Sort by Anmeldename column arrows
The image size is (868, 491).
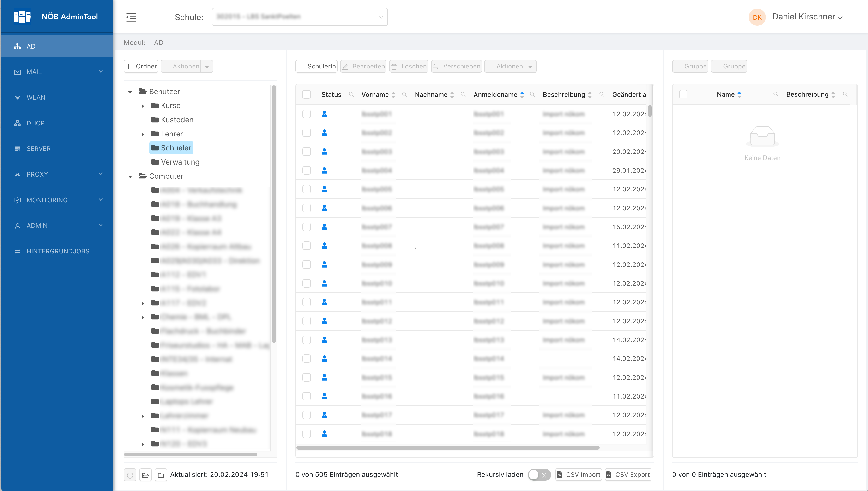pyautogui.click(x=522, y=95)
